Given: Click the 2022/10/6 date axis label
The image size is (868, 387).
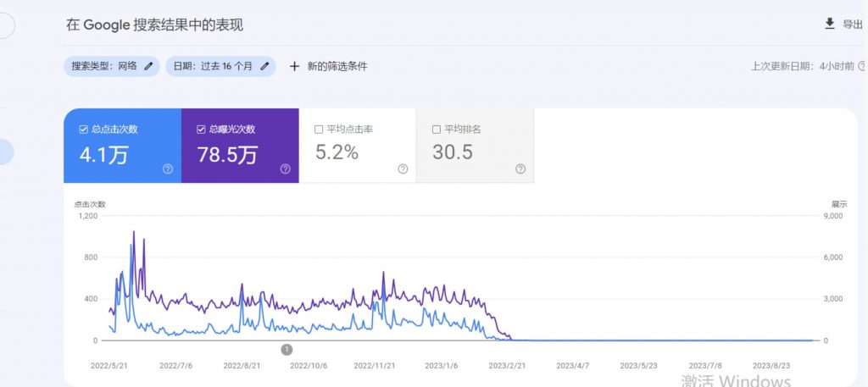Looking at the screenshot, I should pos(307,366).
